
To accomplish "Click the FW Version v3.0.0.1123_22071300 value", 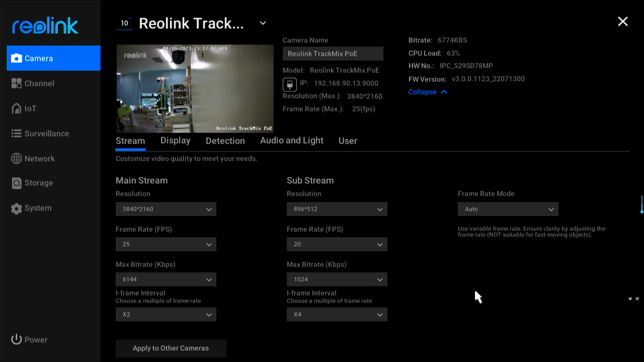I will (x=488, y=79).
